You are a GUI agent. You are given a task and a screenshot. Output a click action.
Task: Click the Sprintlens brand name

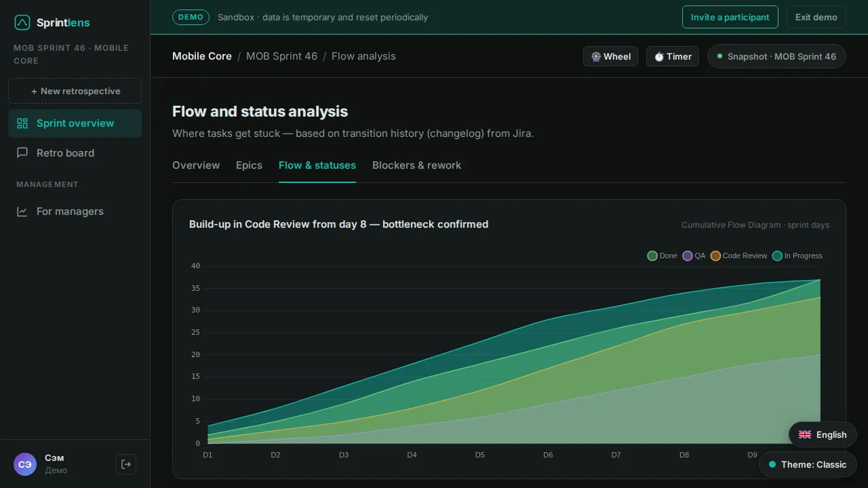tap(63, 22)
